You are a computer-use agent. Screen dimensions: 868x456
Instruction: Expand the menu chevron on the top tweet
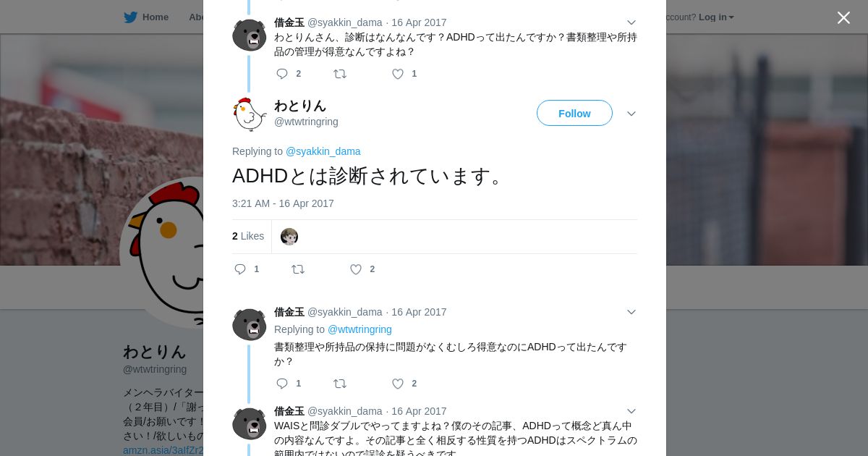(631, 22)
